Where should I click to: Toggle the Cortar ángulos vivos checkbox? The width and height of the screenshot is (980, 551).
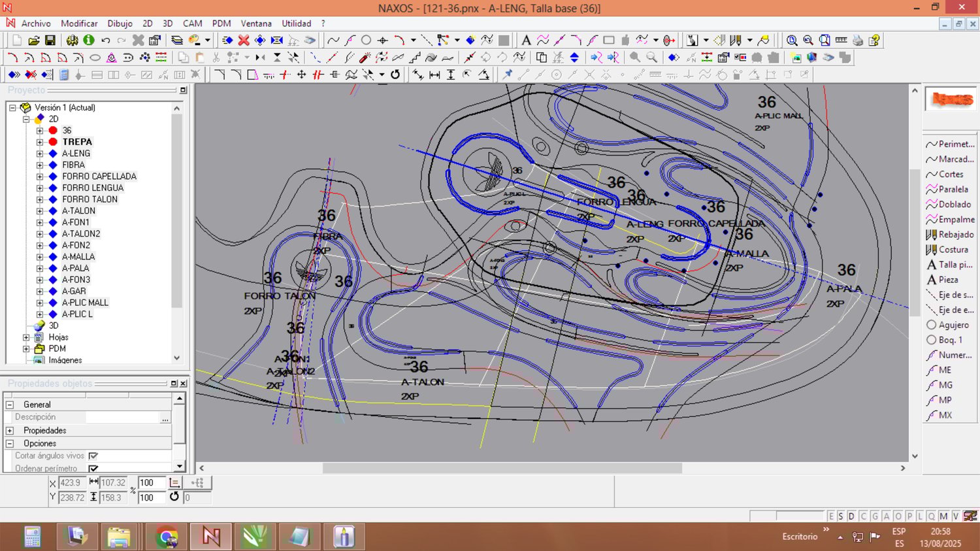pyautogui.click(x=93, y=456)
